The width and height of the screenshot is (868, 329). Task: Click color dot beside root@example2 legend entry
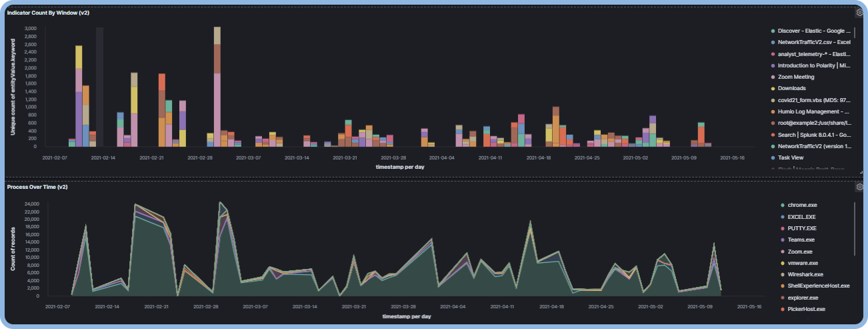tap(773, 123)
